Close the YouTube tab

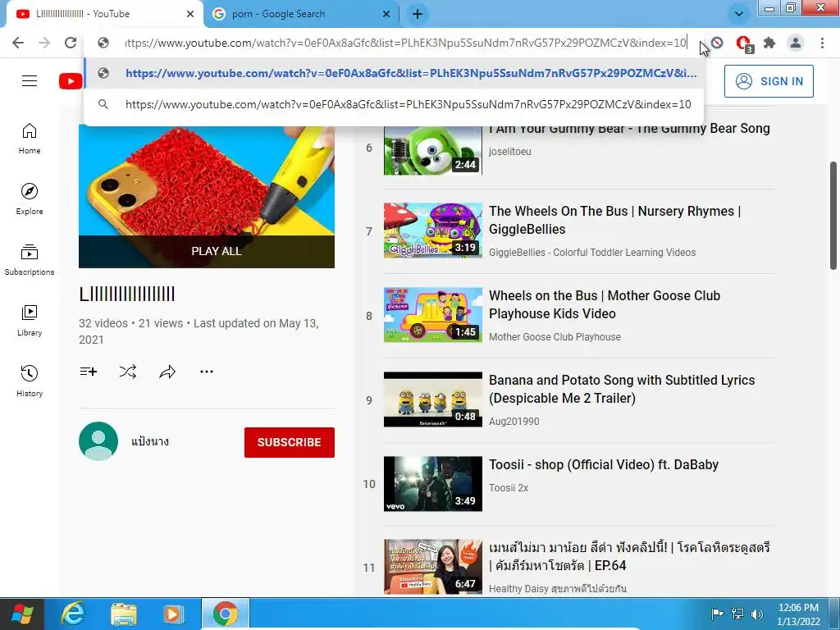[x=190, y=14]
